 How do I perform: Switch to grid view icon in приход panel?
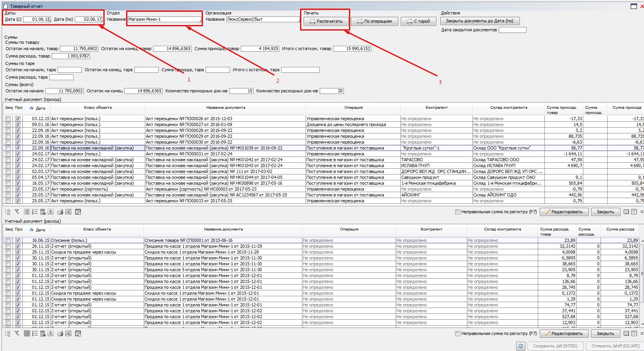tap(626, 212)
